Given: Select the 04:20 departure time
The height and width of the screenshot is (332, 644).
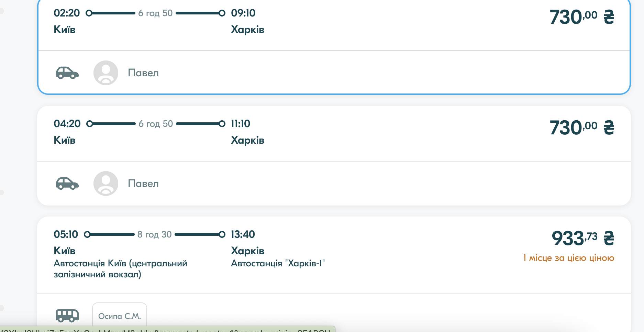Looking at the screenshot, I should 67,124.
